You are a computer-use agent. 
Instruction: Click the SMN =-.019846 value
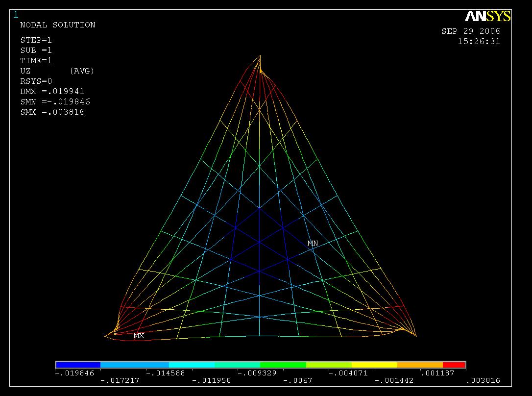55,102
